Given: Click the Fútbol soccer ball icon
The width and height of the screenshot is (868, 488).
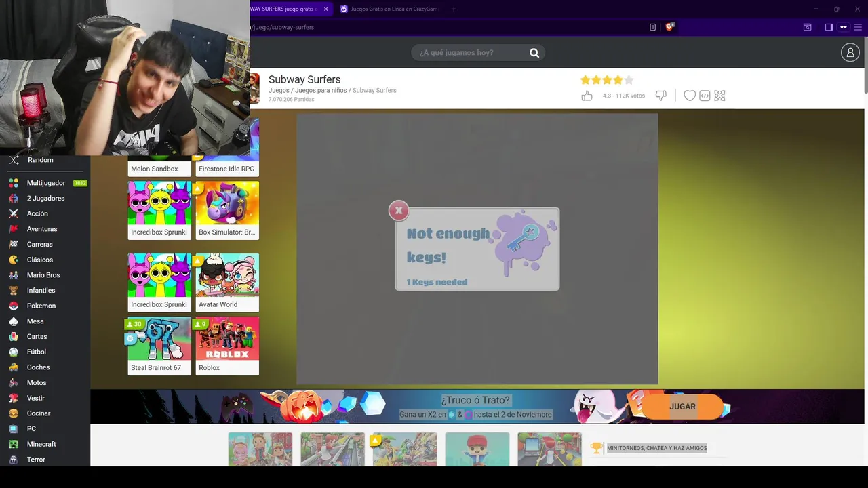Looking at the screenshot, I should point(14,352).
